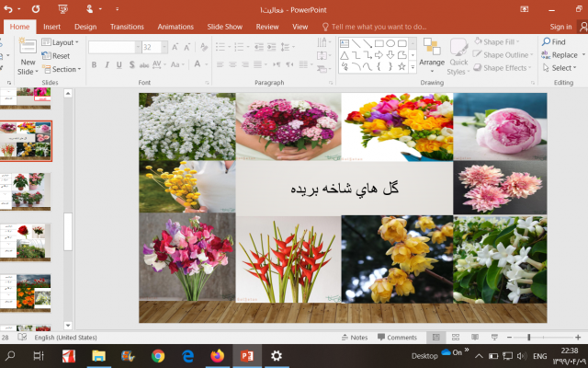Click the zoom in plus button
This screenshot has height=368, width=588.
[578, 338]
